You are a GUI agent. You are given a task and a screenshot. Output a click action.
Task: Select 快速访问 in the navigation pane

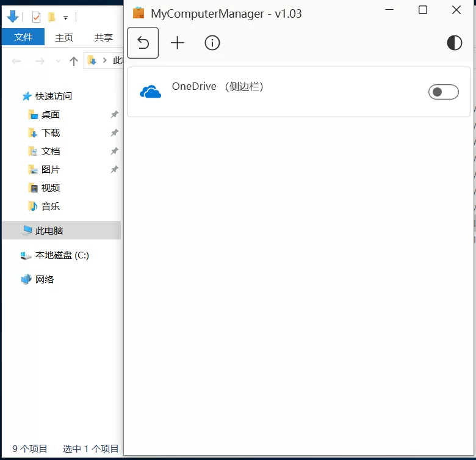coord(48,97)
